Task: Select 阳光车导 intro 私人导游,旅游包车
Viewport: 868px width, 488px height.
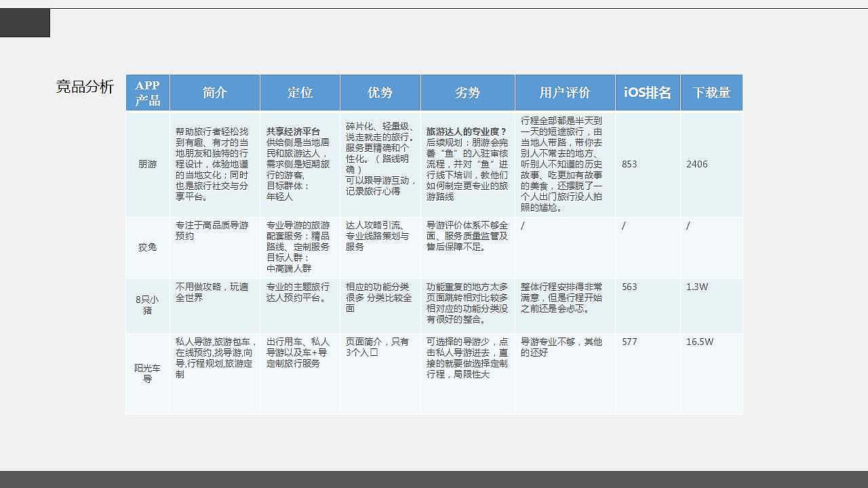Action: click(215, 373)
